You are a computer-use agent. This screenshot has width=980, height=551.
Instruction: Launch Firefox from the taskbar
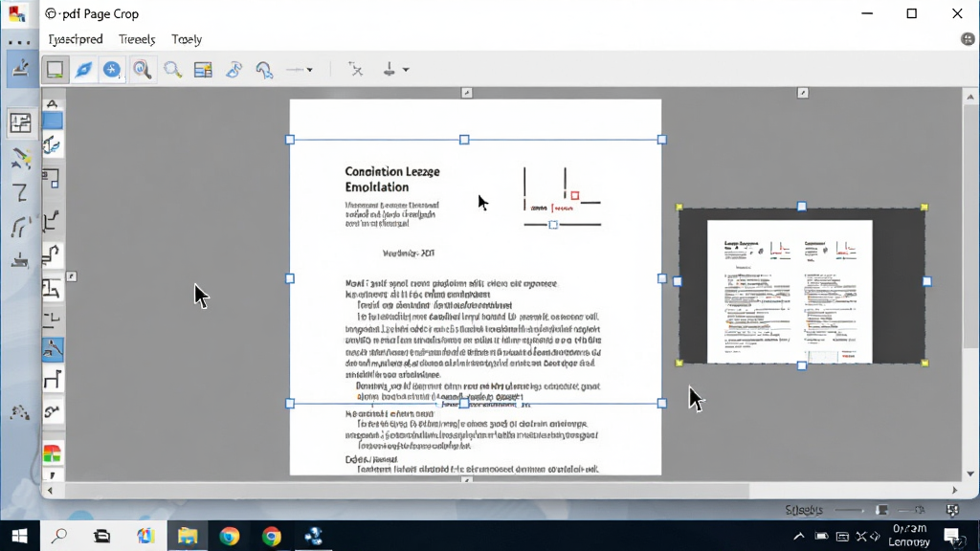(x=230, y=536)
